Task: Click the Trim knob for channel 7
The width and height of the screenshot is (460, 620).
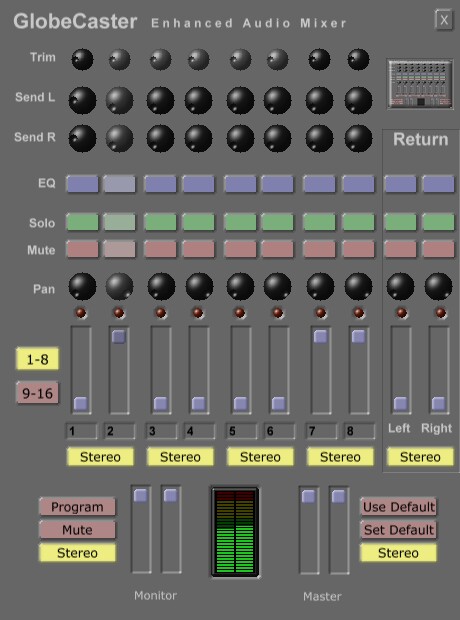Action: 319,60
